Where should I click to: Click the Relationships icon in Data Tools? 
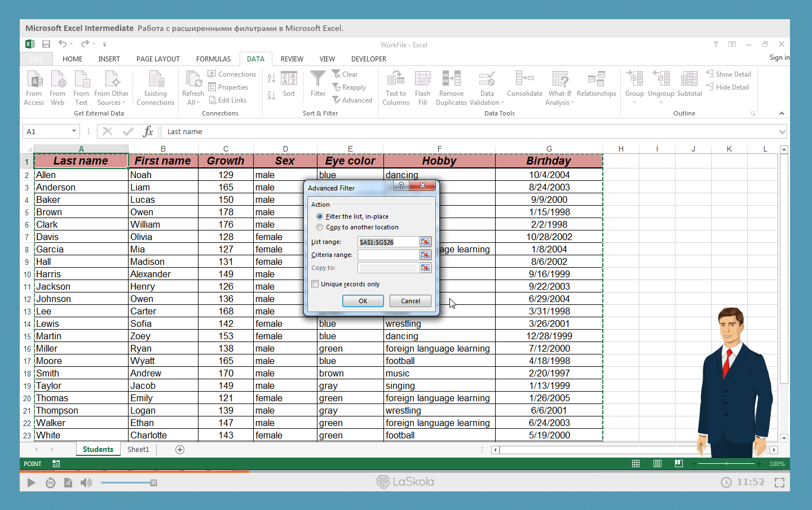596,80
